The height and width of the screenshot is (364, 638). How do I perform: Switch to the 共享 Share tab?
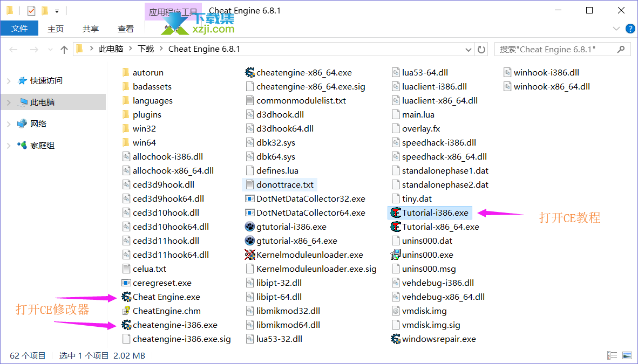(90, 29)
